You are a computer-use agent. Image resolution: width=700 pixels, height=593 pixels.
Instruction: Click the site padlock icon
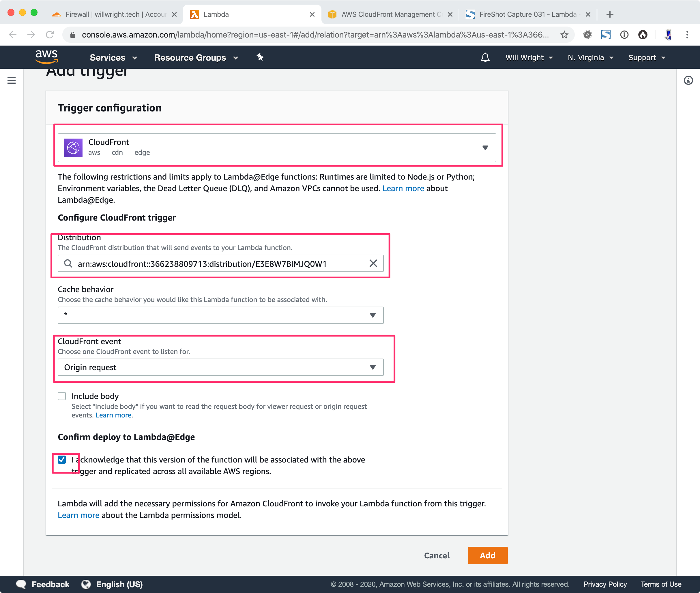pos(72,35)
